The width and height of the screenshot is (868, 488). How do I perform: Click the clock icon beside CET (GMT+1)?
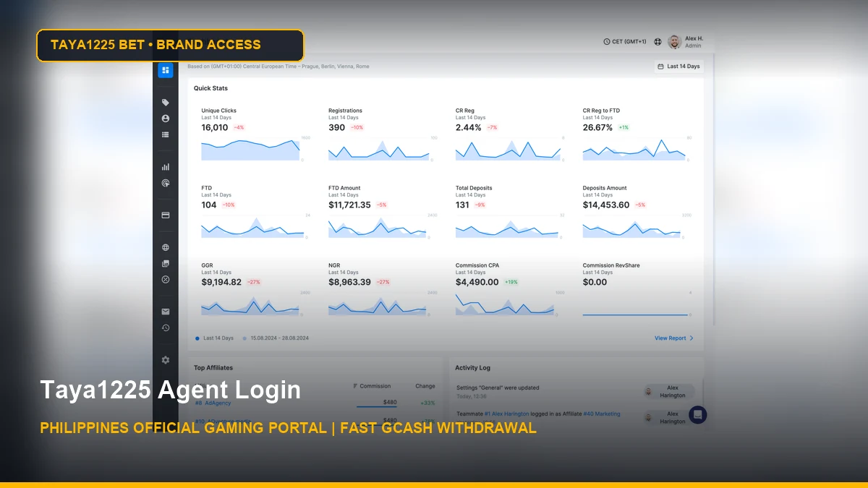pyautogui.click(x=607, y=42)
